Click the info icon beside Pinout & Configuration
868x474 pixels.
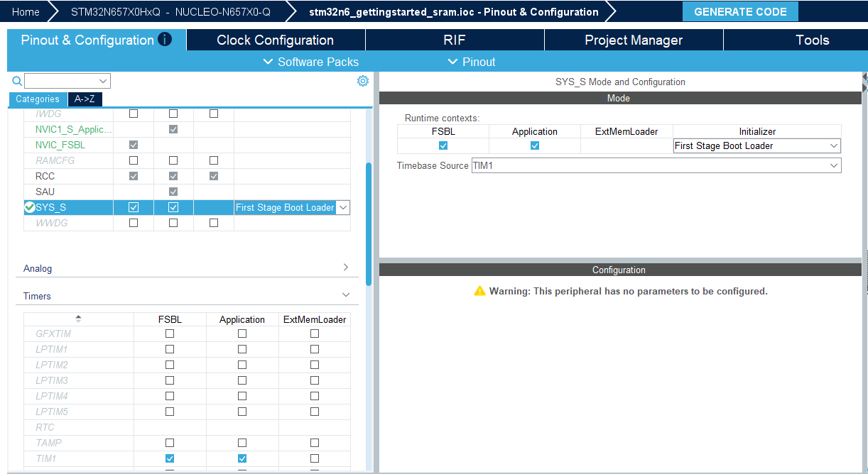pos(165,39)
